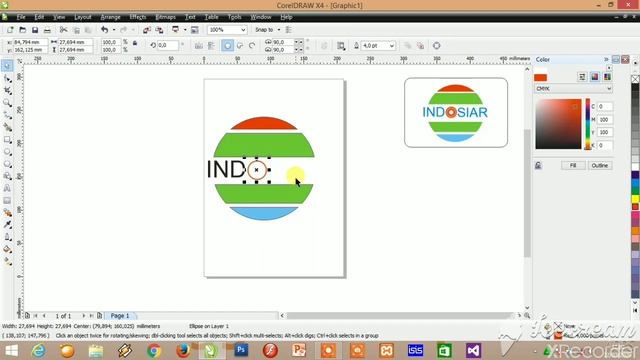Screen dimensions: 640x360
Task: Click the M value field in Color docker
Action: pyautogui.click(x=604, y=120)
